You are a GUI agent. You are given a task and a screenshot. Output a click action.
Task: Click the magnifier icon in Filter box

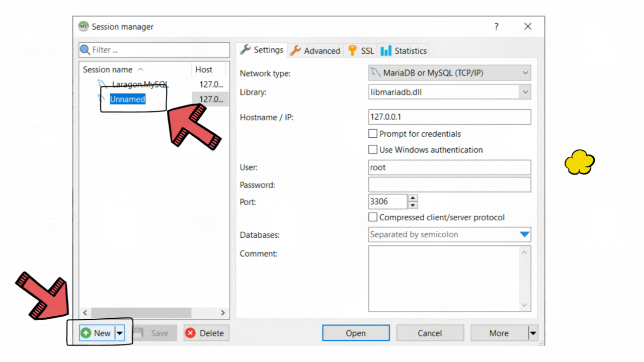(86, 50)
